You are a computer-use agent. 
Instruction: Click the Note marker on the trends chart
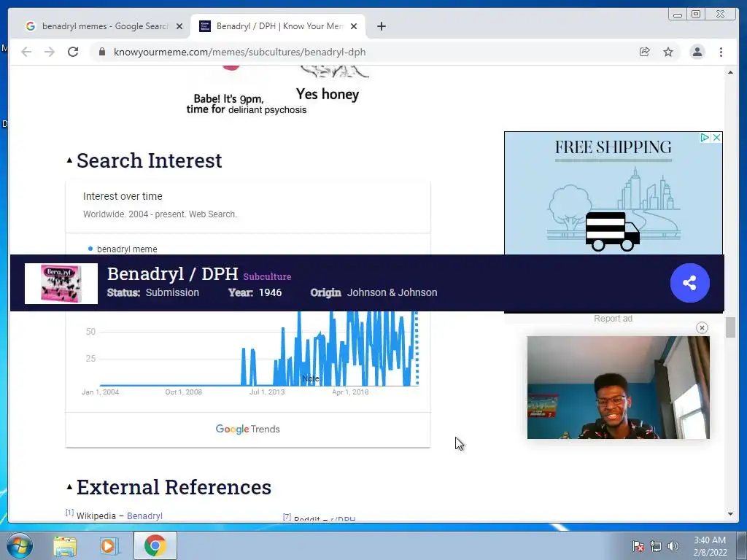click(x=311, y=378)
